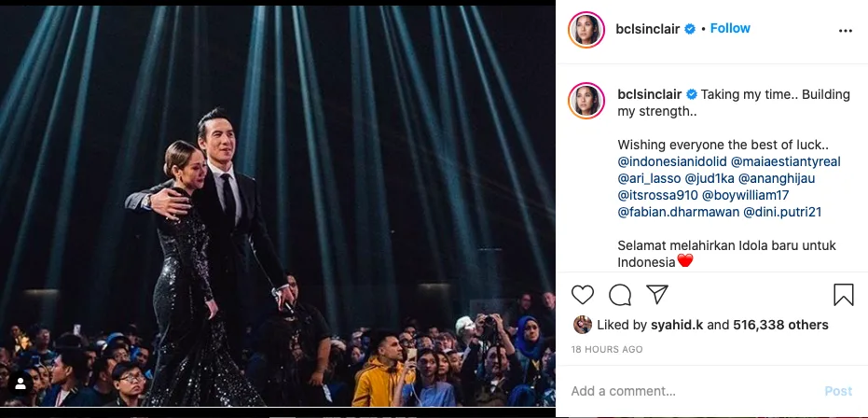Save post with bookmark icon
The image size is (868, 418).
coord(843,296)
